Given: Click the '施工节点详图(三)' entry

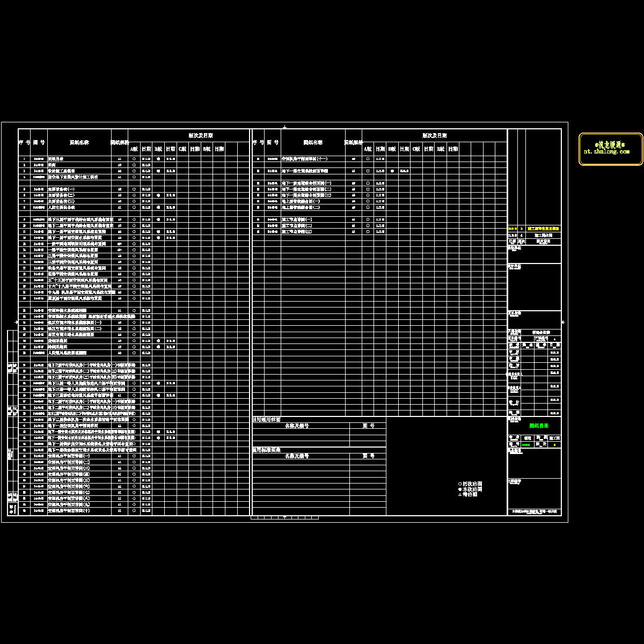Looking at the screenshot, I should pyautogui.click(x=297, y=231).
